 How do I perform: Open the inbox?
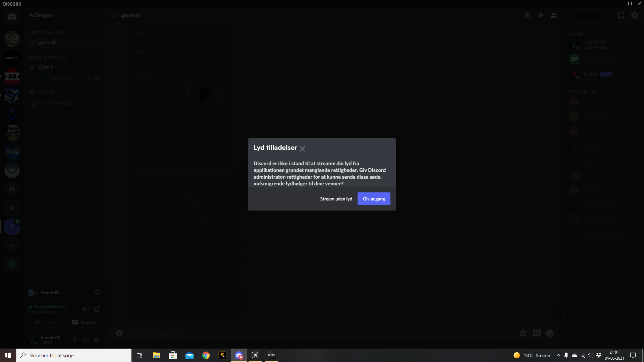pos(621,15)
